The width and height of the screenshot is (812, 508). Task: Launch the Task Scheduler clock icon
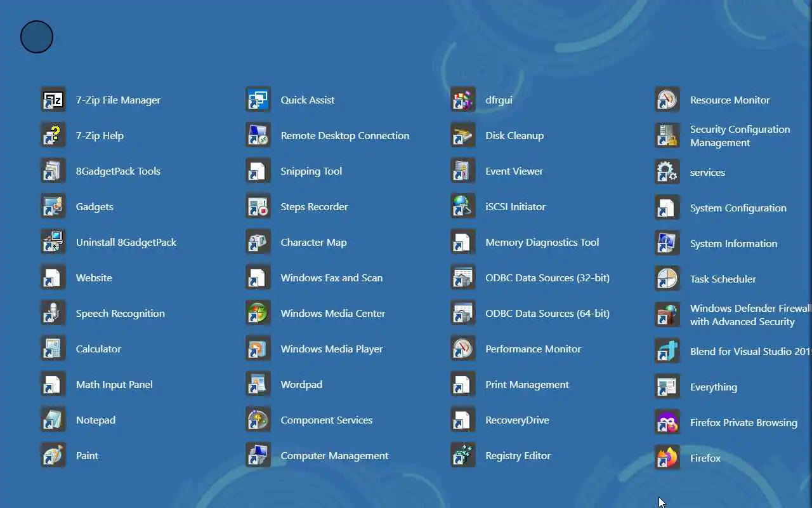[x=667, y=279]
